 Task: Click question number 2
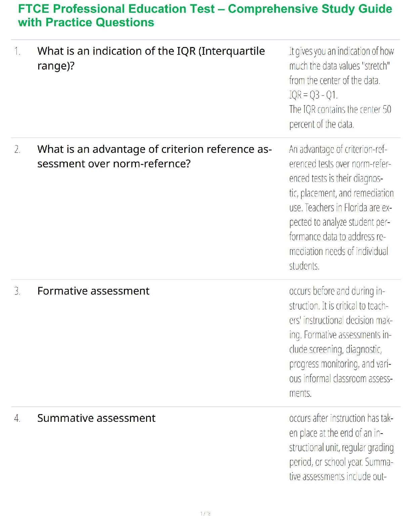17,149
